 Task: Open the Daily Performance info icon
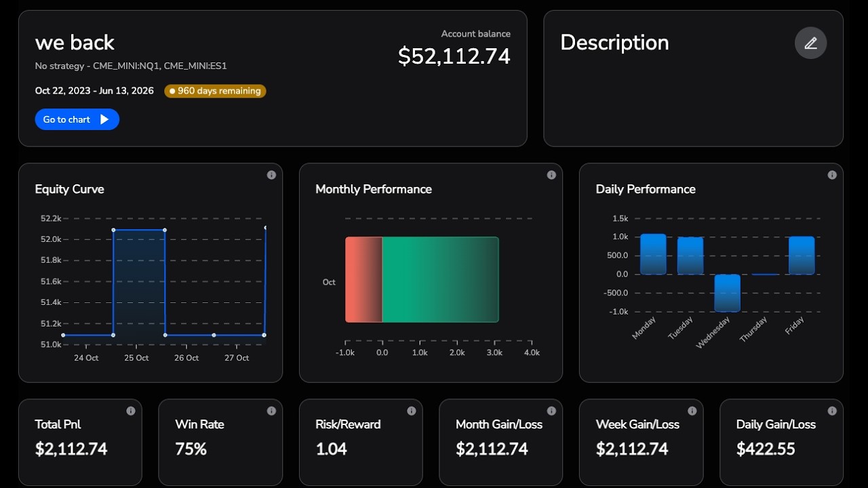click(832, 175)
